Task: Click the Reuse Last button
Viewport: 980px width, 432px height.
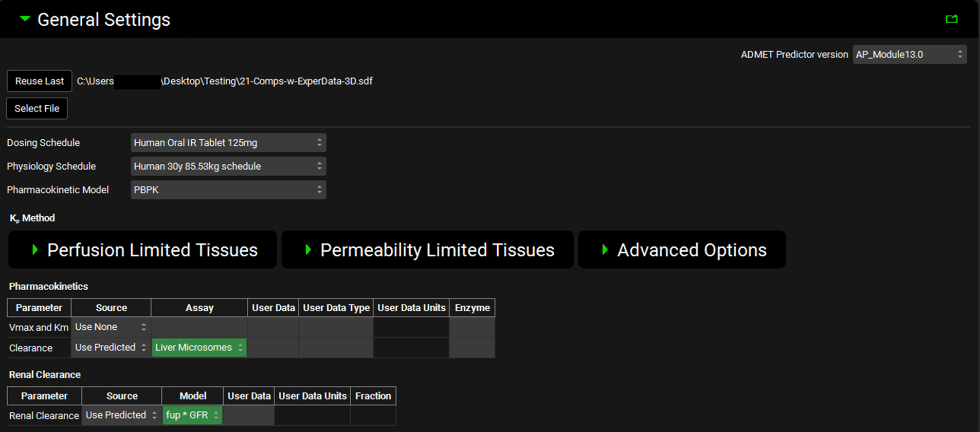Action: pos(39,81)
